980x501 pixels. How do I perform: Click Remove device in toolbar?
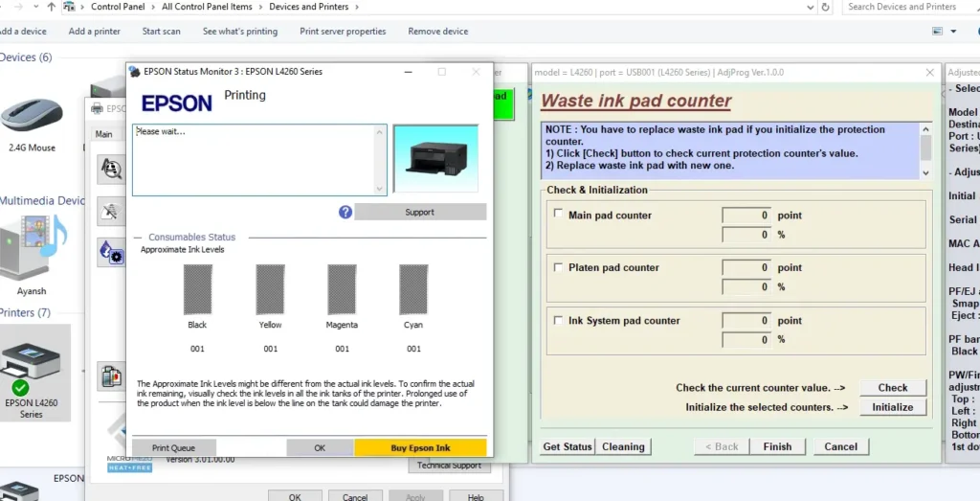[438, 32]
